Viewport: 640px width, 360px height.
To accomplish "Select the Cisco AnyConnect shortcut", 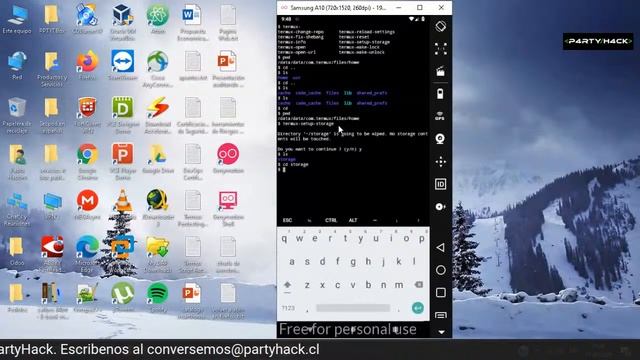I will [158, 69].
